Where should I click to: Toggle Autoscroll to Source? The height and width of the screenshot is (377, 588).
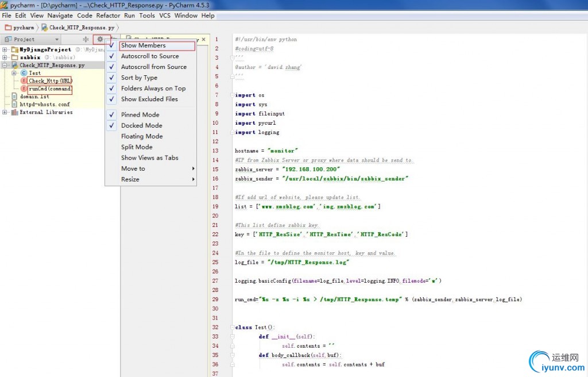(150, 56)
